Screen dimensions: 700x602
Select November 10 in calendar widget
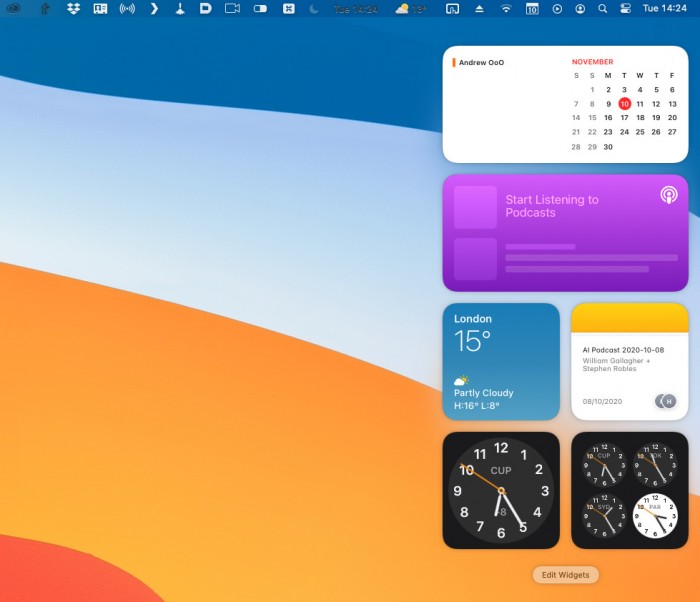[x=624, y=103]
